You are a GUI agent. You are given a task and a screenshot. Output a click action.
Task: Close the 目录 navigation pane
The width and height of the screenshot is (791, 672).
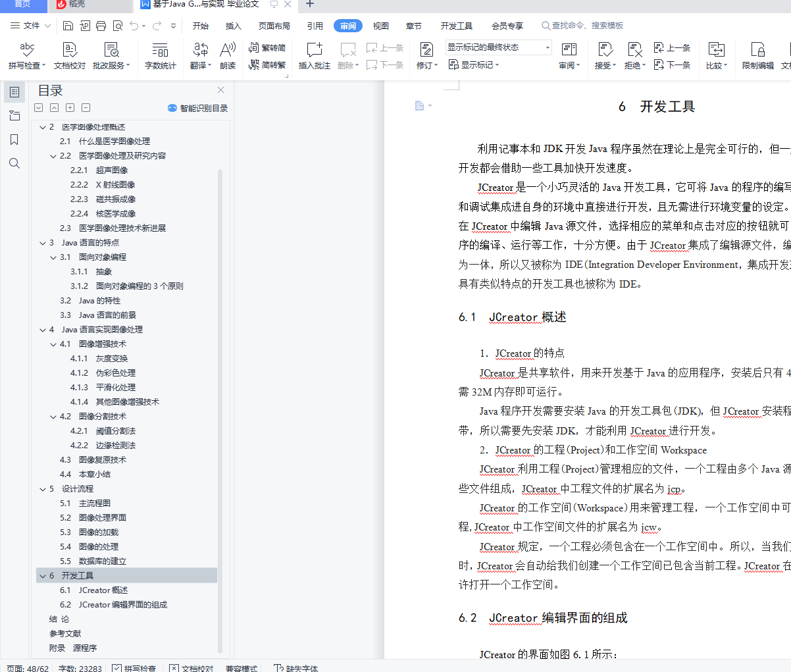click(x=221, y=90)
